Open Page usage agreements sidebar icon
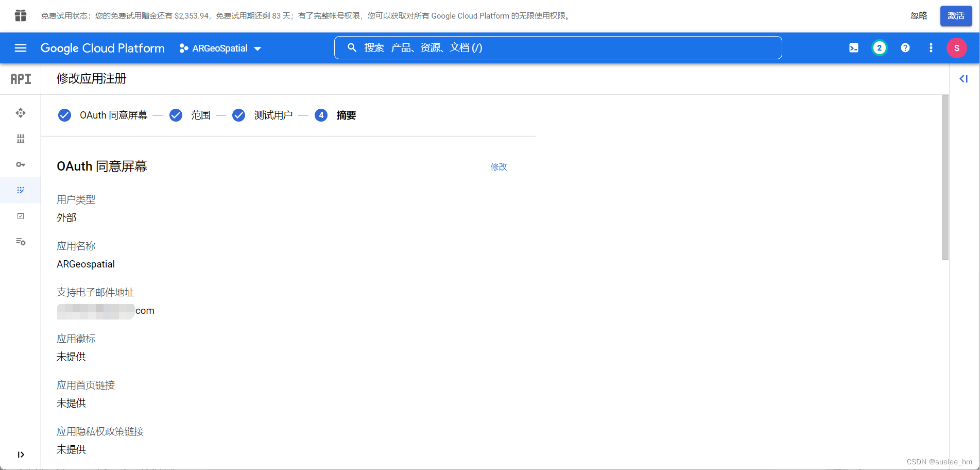Screen dimensions: 980x470 pyautogui.click(x=21, y=242)
